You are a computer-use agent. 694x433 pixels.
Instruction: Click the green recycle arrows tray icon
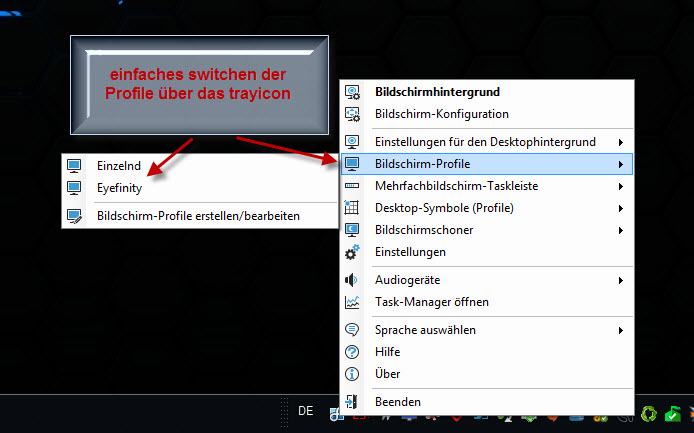[649, 414]
